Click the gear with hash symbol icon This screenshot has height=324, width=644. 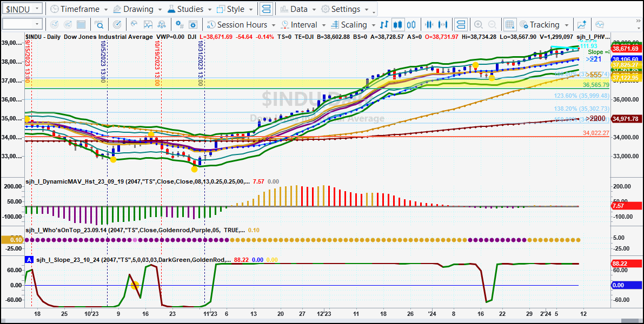pos(180,25)
